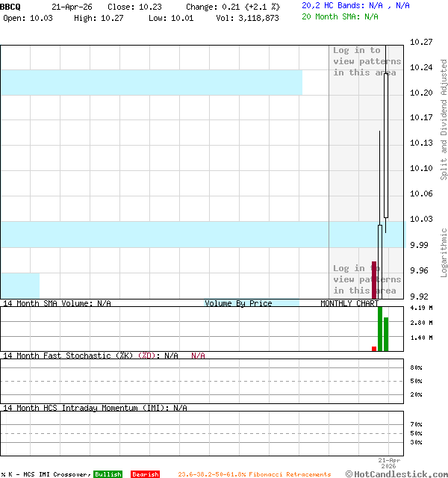Click the green Bullish legend badge
This screenshot has height=478, width=448.
click(x=108, y=474)
